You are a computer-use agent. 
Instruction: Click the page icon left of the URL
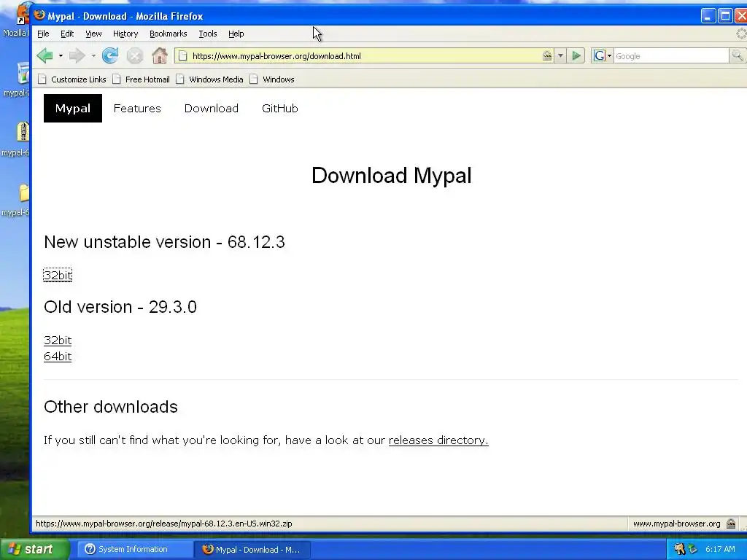182,55
